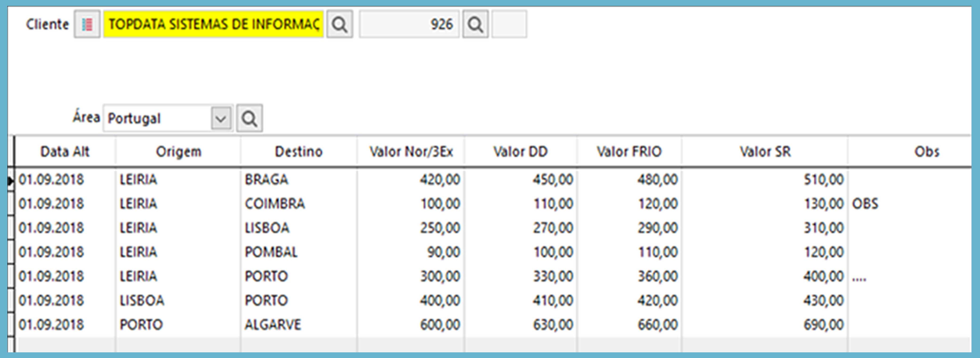The image size is (980, 358).
Task: Click the 600,00 value in ALGARVE row
Action: (x=411, y=325)
